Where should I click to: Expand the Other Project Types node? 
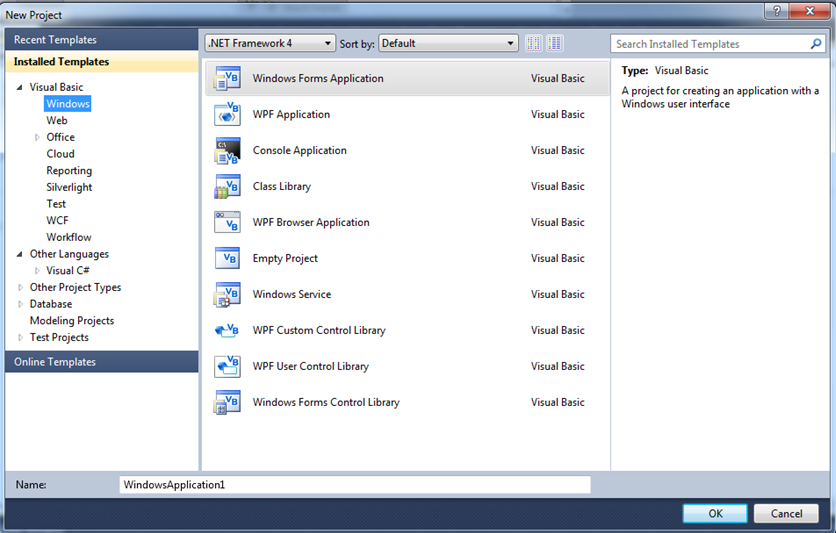pos(20,287)
